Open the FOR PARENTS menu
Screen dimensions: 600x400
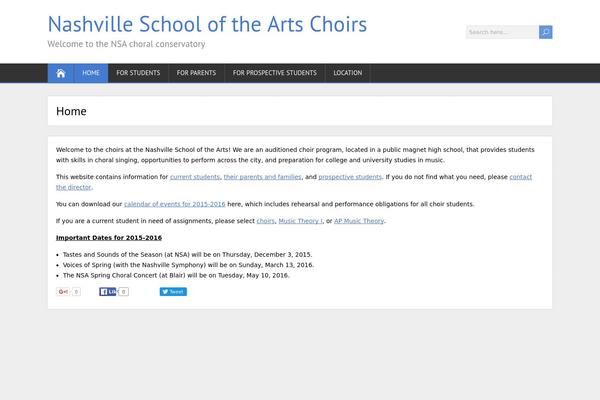pos(196,73)
